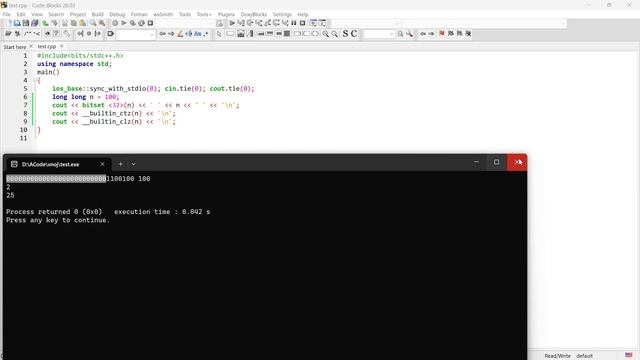Redo the edit via toolbar
The height and width of the screenshot is (360, 640).
54,23
